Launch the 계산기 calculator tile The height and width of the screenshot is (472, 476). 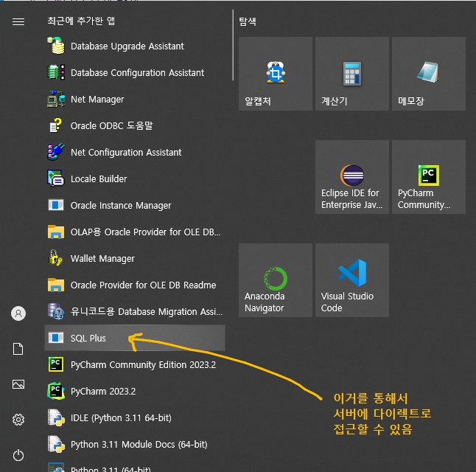pos(352,74)
